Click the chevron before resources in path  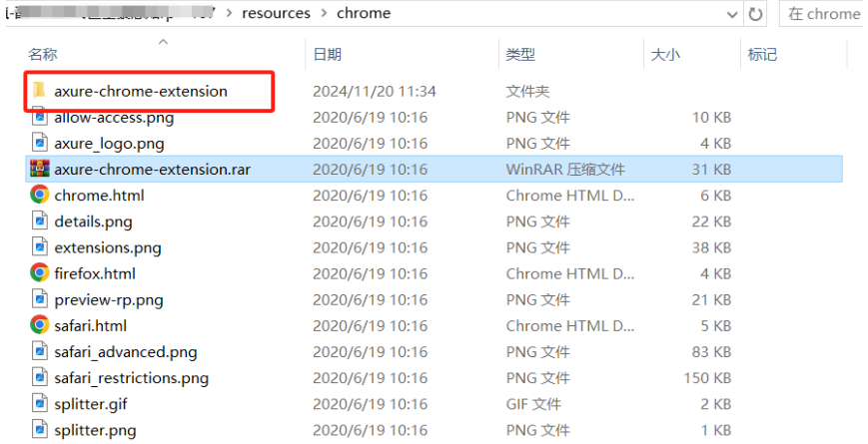click(229, 13)
